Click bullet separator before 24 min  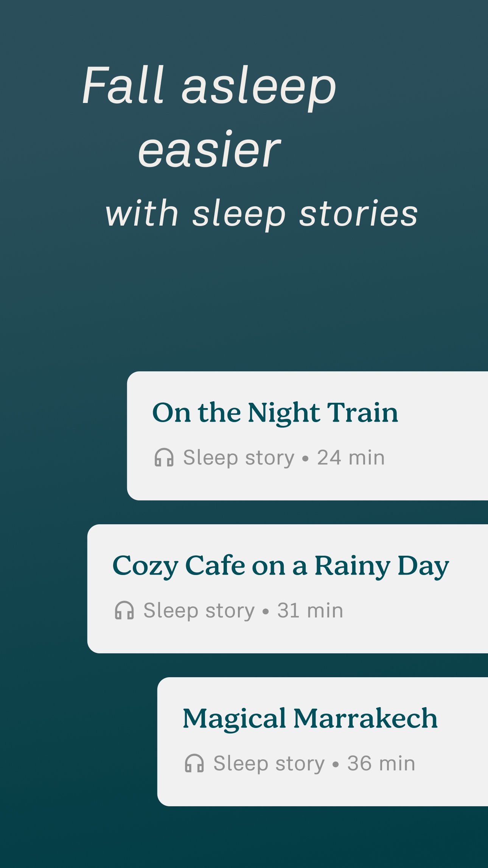pos(306,459)
